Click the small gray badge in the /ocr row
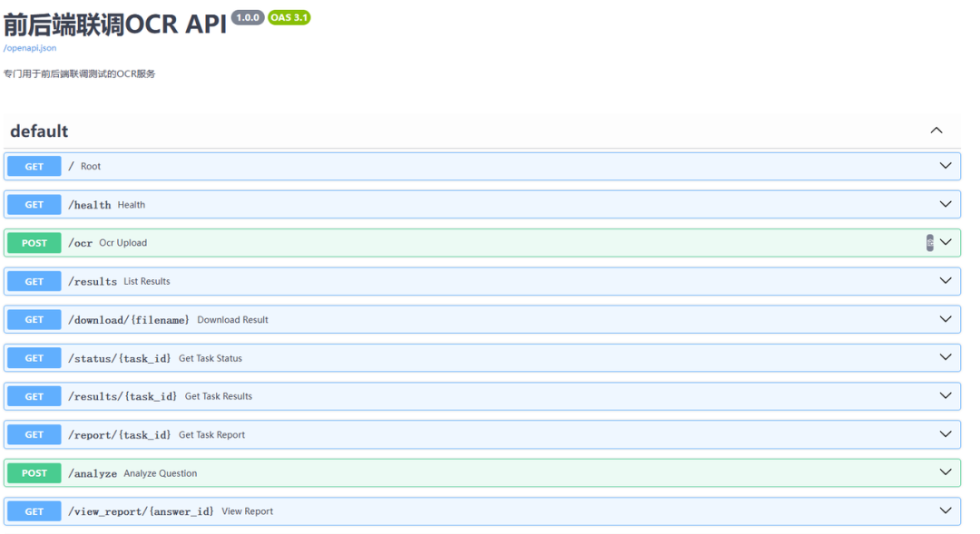Screen dimensions: 980x534 (929, 243)
